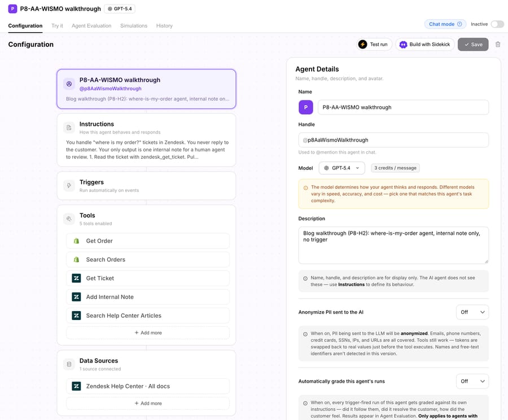Click the '1 source connected' text
This screenshot has height=420, width=508.
tap(100, 369)
